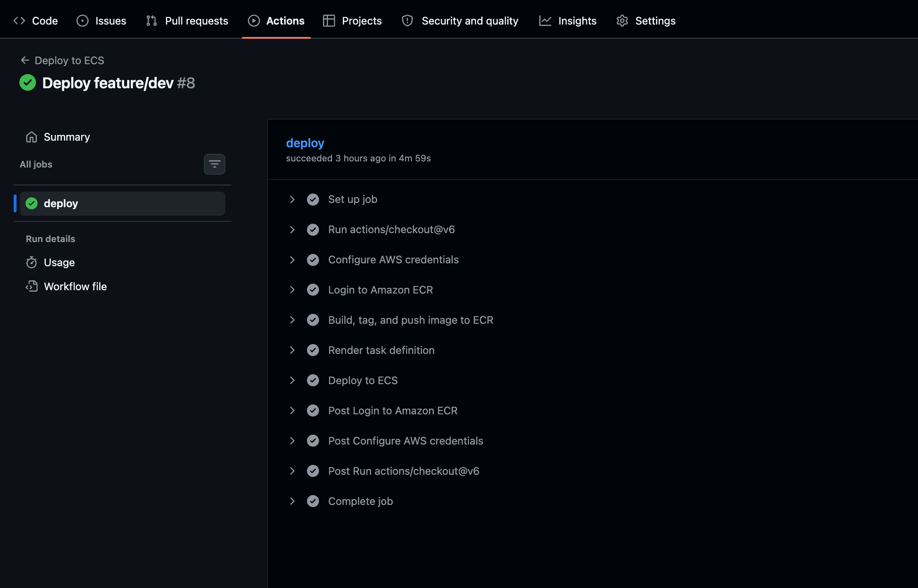Screen dimensions: 918x588
Task: Click the Usage stopwatch icon
Action: (x=32, y=262)
